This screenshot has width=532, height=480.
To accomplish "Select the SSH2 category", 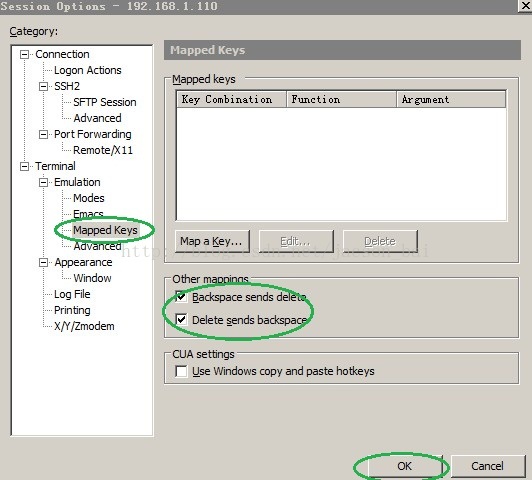I will pyautogui.click(x=67, y=86).
